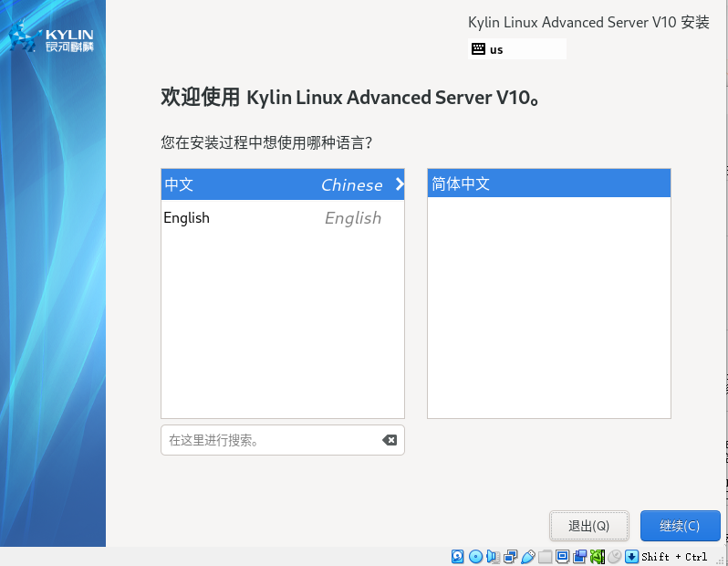Click the greyed mouse integration icon
The height and width of the screenshot is (566, 728).
click(x=614, y=556)
